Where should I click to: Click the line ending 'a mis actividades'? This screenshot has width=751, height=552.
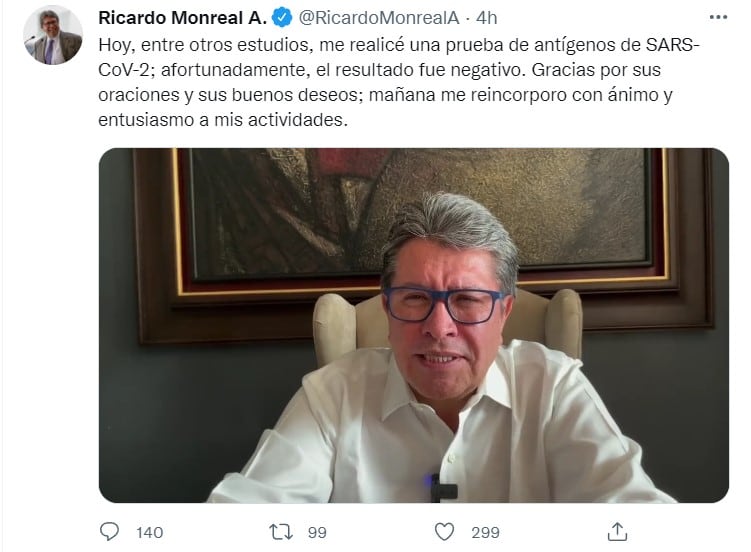223,120
